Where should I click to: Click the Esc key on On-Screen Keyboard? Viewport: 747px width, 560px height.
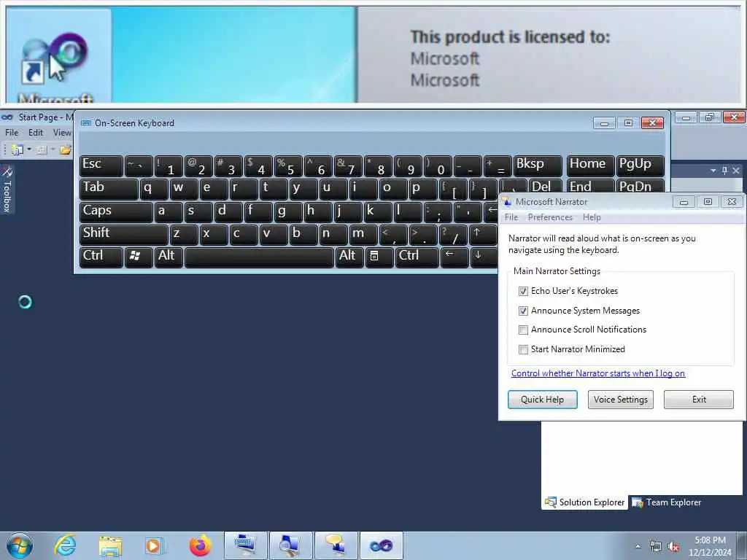[x=101, y=166]
